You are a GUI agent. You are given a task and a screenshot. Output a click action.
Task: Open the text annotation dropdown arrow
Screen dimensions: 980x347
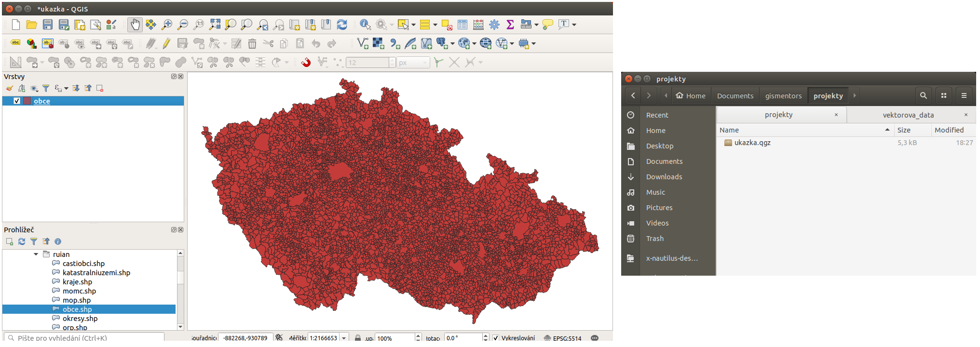click(574, 25)
